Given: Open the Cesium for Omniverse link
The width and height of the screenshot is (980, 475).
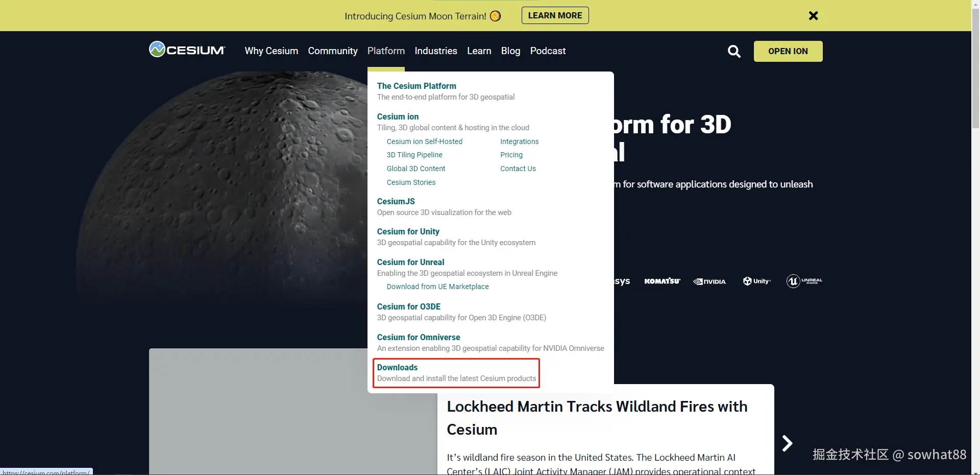Looking at the screenshot, I should point(419,337).
